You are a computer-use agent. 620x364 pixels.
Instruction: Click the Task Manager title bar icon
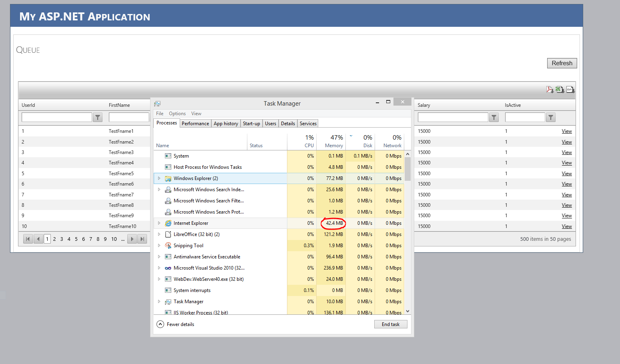click(x=157, y=104)
